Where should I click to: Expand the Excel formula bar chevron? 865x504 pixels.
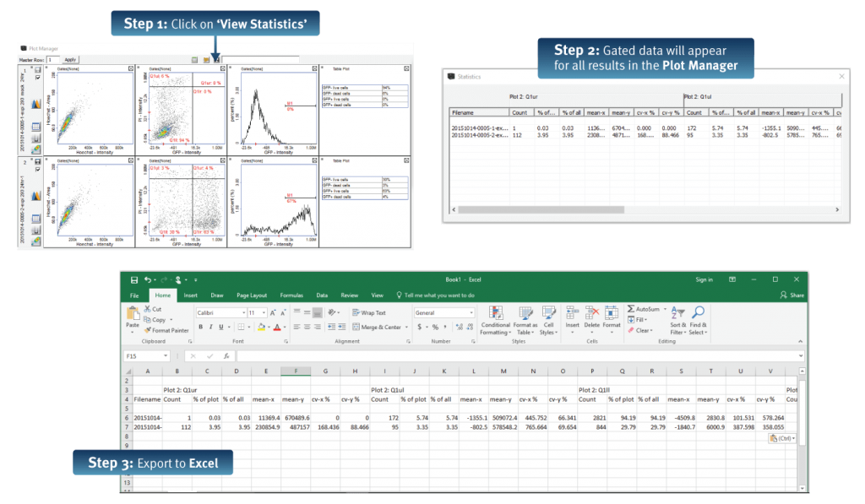click(801, 356)
